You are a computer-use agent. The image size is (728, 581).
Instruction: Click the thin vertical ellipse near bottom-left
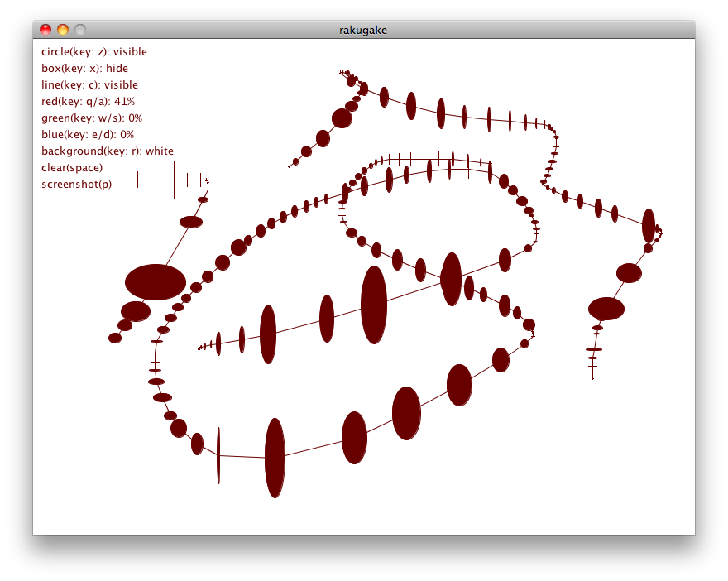218,455
